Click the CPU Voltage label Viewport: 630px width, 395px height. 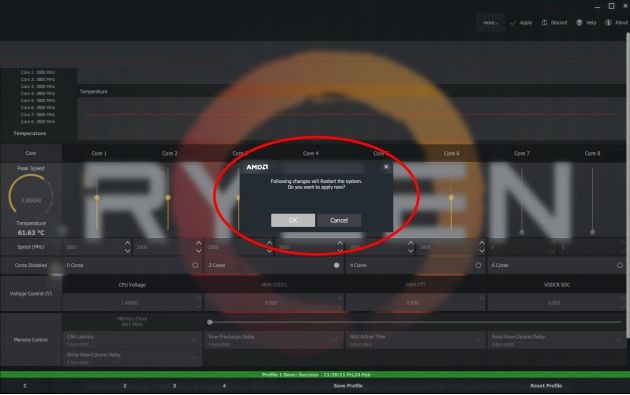(132, 285)
